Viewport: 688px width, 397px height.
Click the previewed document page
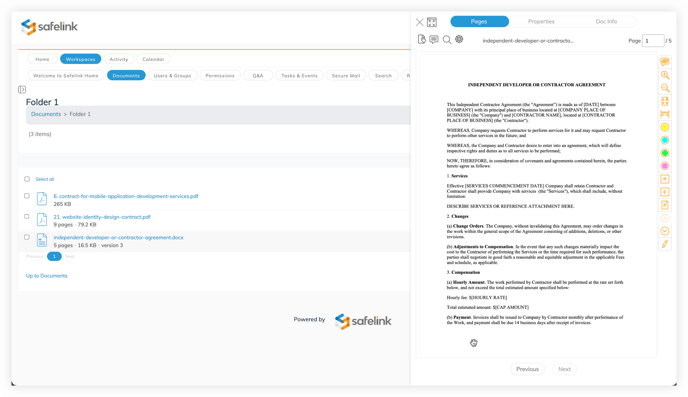(x=536, y=205)
